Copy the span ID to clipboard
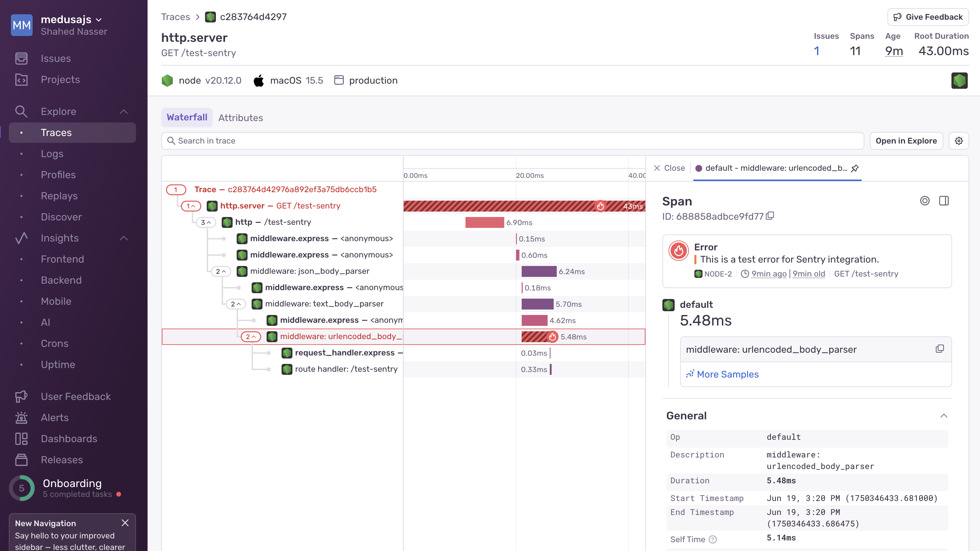The image size is (980, 551). click(770, 216)
